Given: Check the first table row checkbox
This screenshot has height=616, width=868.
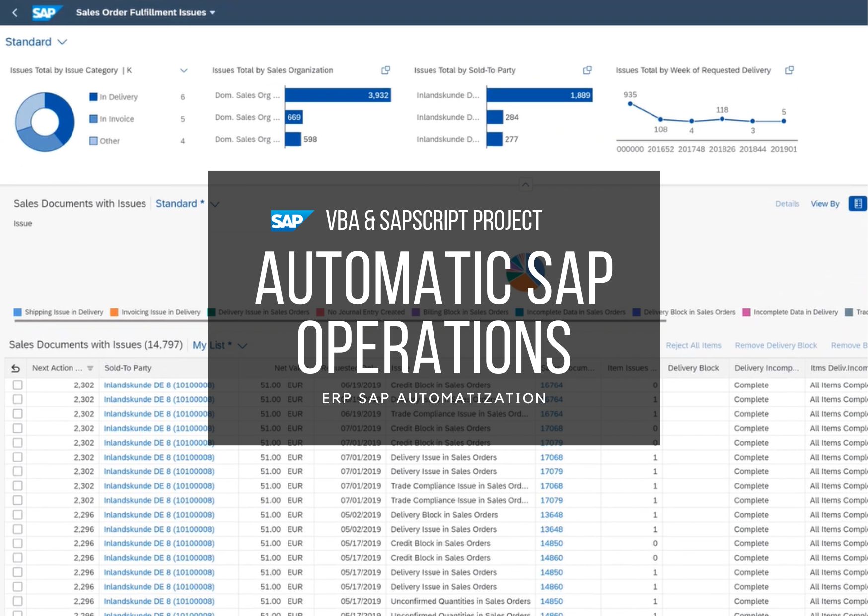Looking at the screenshot, I should click(x=17, y=385).
